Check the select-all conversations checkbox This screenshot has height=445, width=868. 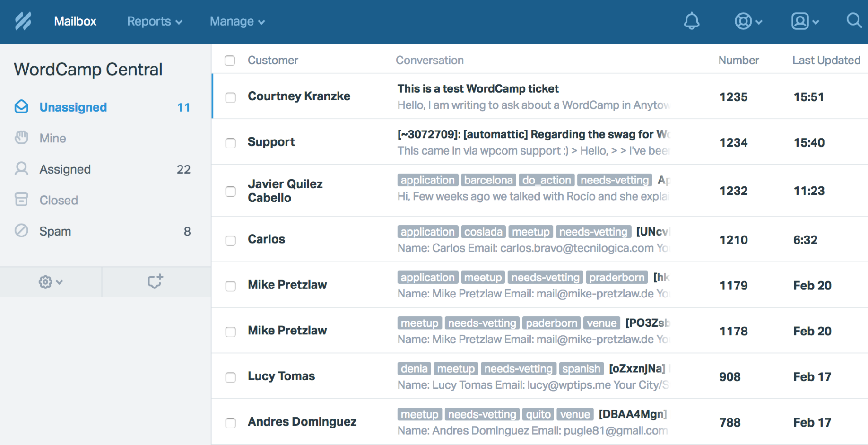click(230, 61)
